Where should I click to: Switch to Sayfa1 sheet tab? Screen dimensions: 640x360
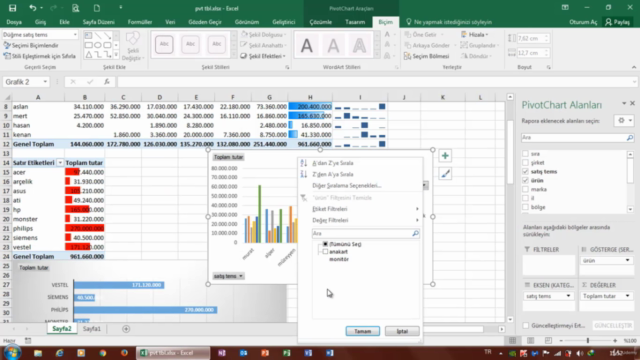tap(92, 329)
